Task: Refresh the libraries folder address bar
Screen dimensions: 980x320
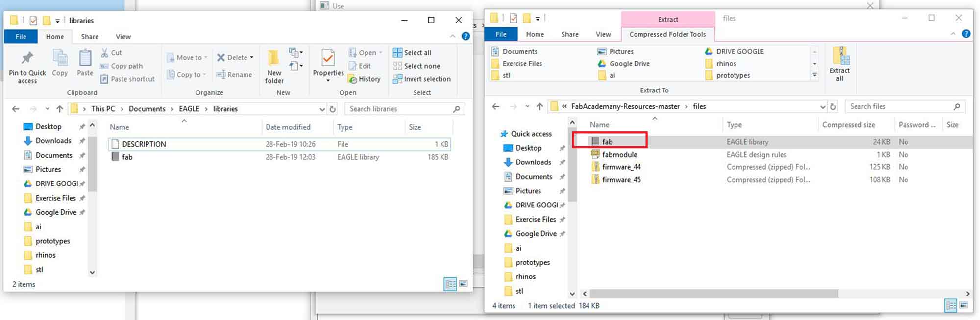Action: point(333,109)
